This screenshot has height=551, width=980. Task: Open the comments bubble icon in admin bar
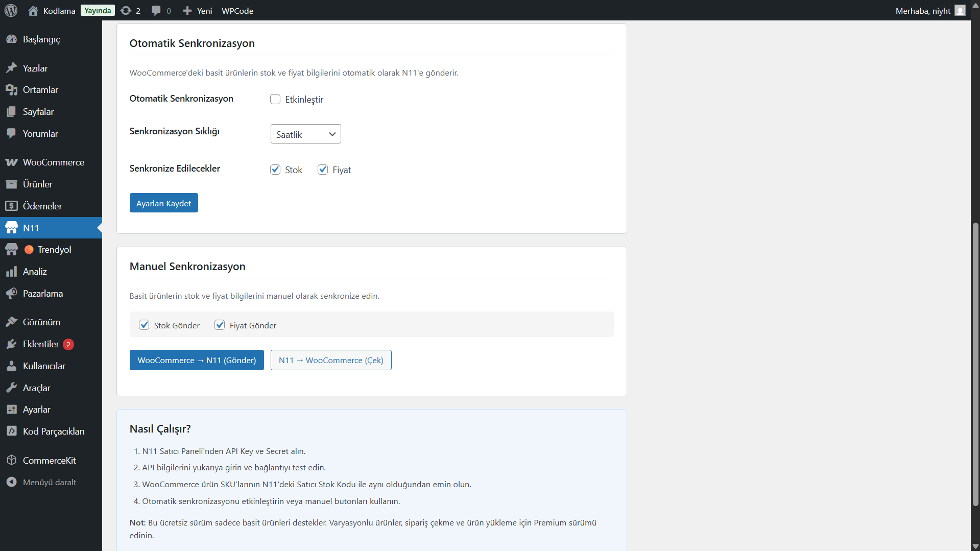(x=156, y=11)
